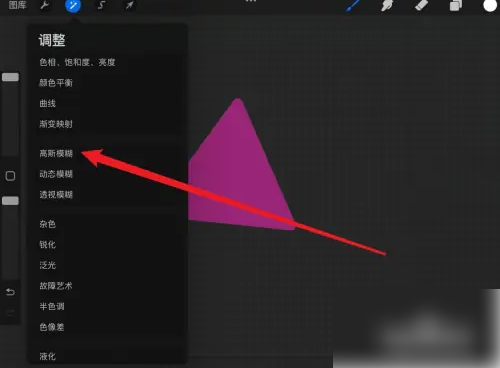Tap the blue Adjustments magic wand icon

pos(73,5)
